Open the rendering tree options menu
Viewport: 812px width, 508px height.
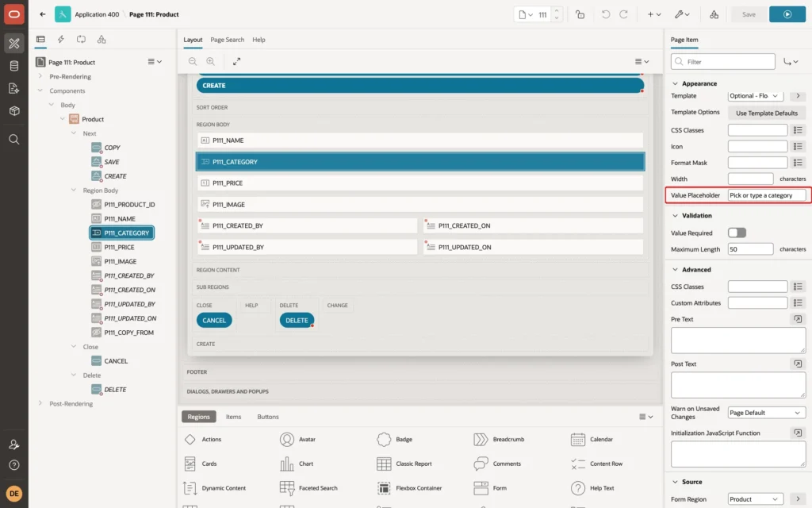155,62
